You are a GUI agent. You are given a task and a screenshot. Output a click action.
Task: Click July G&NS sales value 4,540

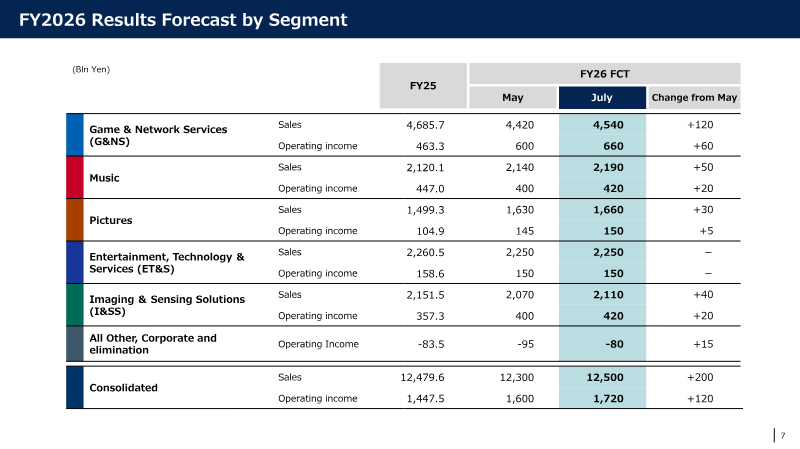608,125
